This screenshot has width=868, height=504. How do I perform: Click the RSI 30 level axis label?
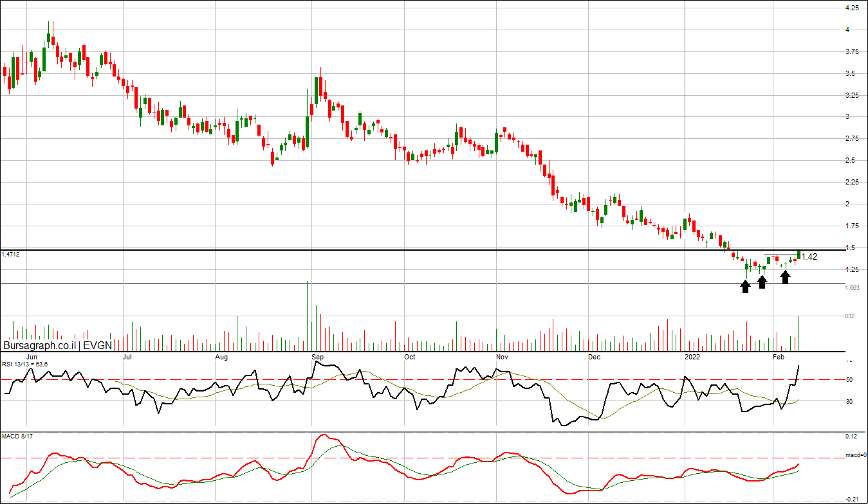click(849, 402)
